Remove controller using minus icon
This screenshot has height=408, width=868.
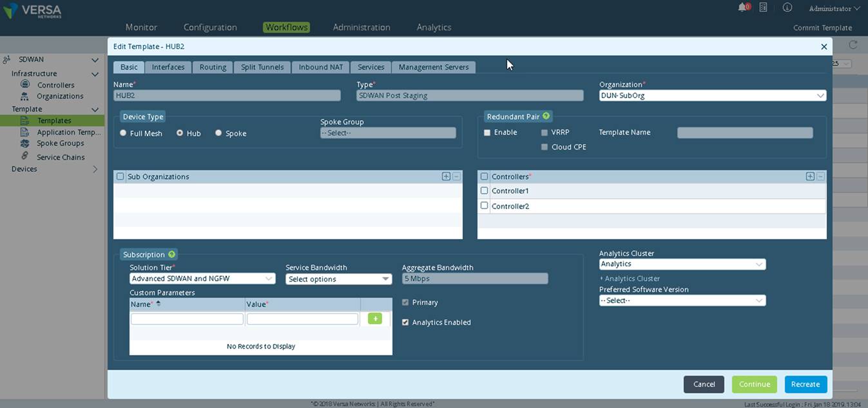click(x=820, y=177)
